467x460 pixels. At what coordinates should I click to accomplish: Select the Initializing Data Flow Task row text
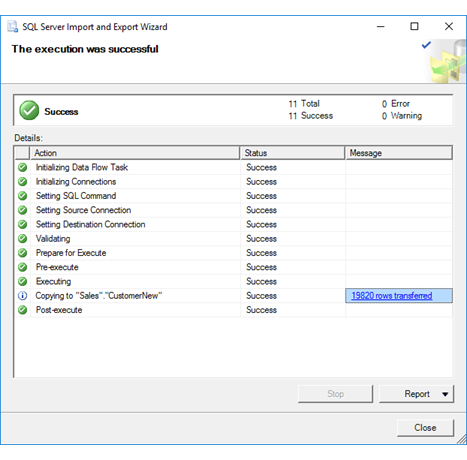(82, 167)
